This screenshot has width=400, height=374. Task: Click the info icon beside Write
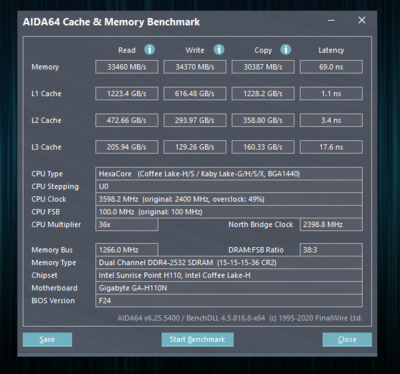pyautogui.click(x=219, y=50)
